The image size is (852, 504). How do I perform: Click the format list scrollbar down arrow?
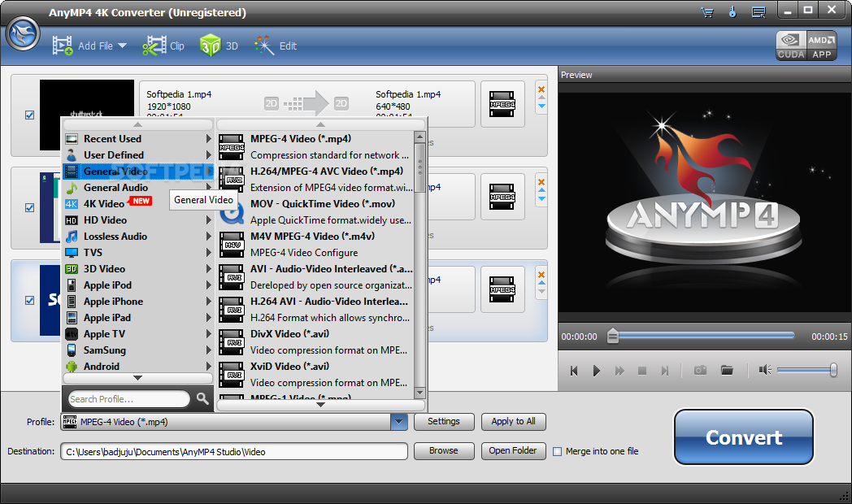click(x=419, y=392)
